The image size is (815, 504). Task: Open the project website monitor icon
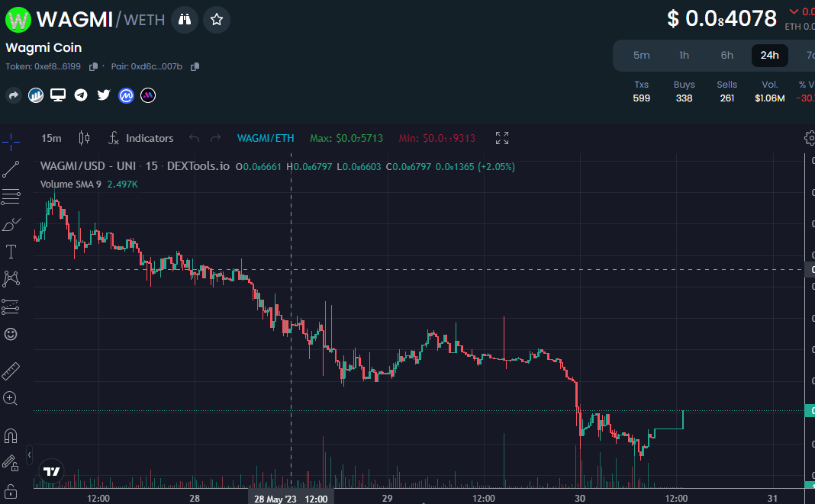coord(58,95)
